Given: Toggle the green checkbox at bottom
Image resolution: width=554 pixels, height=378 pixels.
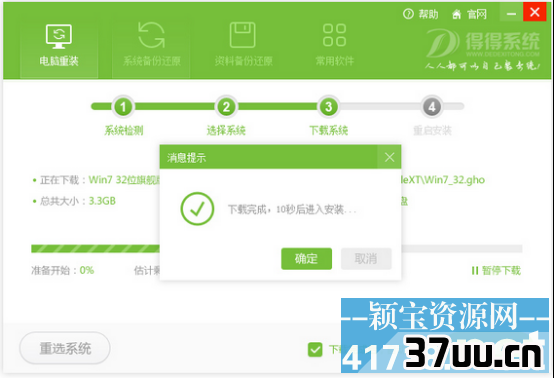Looking at the screenshot, I should pyautogui.click(x=315, y=350).
